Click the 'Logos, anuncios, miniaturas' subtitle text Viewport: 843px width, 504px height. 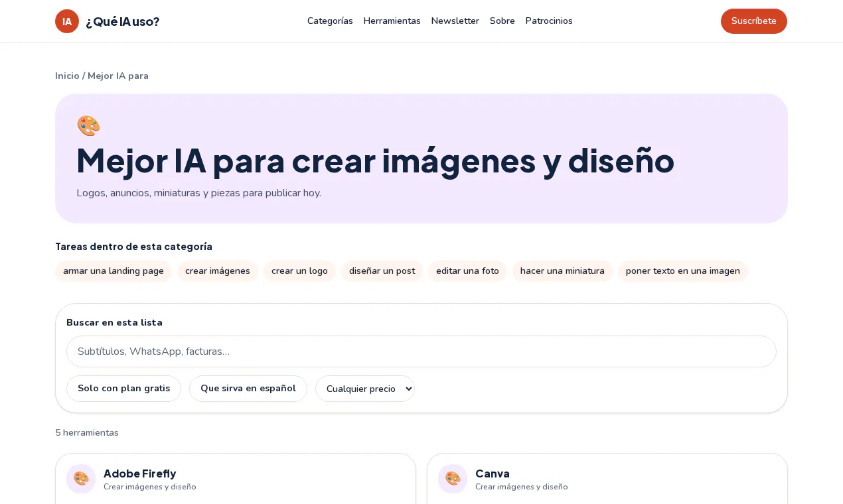tap(198, 193)
